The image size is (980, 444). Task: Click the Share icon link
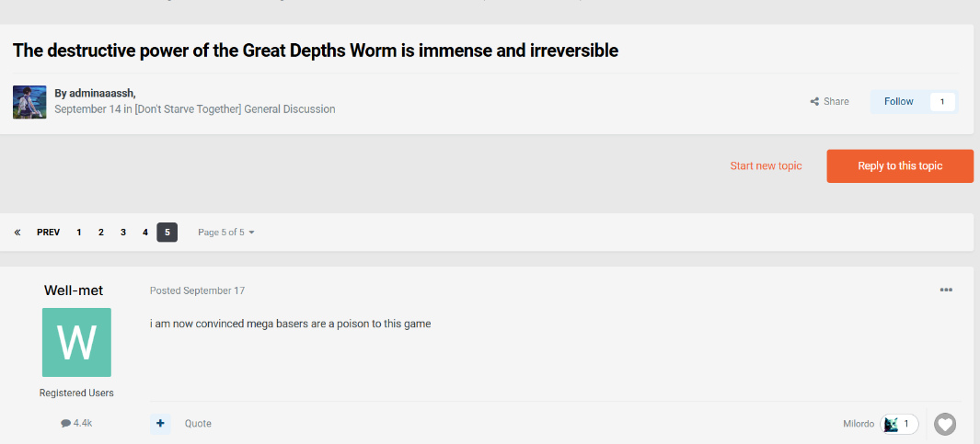(x=829, y=101)
